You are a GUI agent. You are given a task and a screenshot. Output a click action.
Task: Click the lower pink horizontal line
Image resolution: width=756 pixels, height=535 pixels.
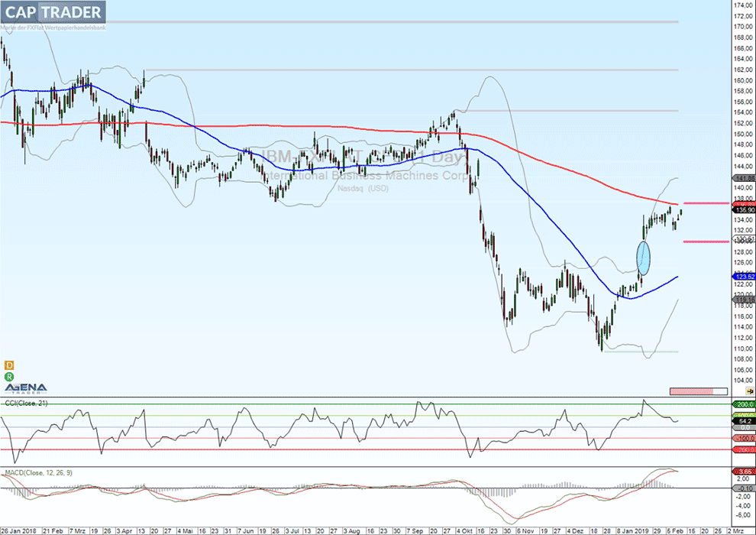(x=706, y=242)
